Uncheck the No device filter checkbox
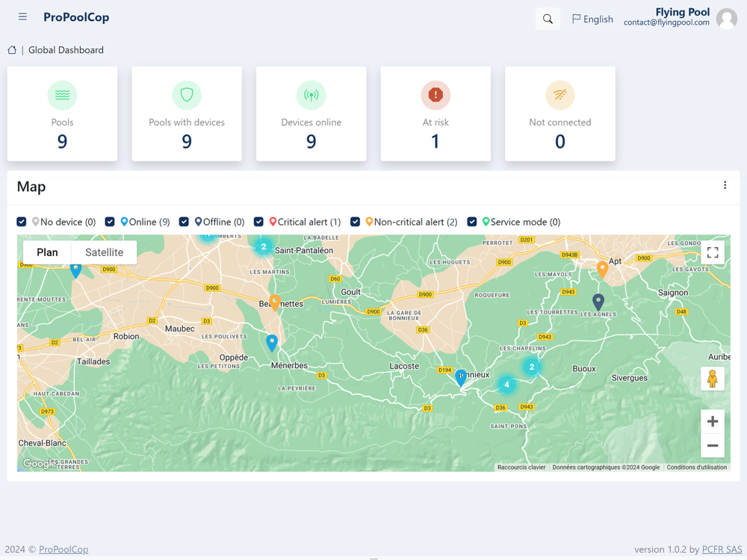Viewport: 747px width, 560px height. pyautogui.click(x=22, y=222)
